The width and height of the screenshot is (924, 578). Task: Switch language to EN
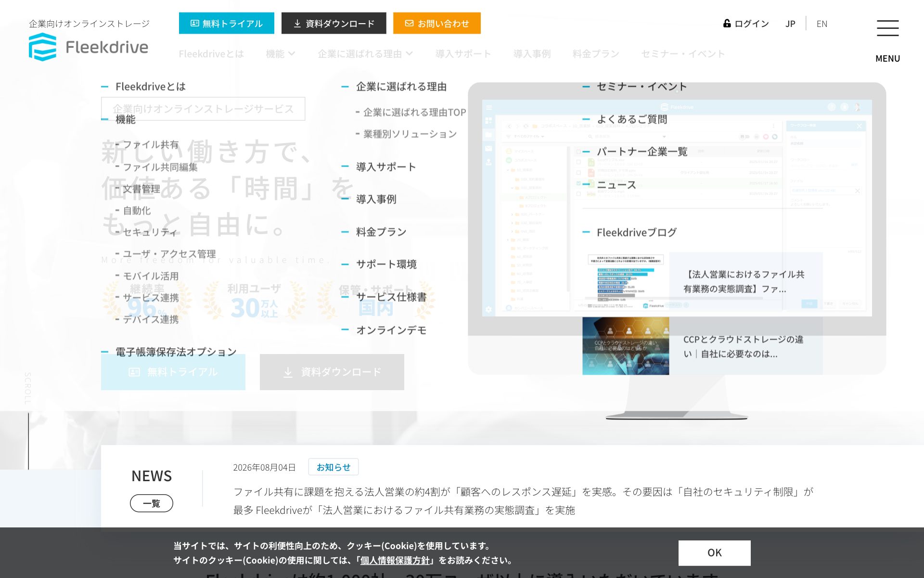(822, 24)
